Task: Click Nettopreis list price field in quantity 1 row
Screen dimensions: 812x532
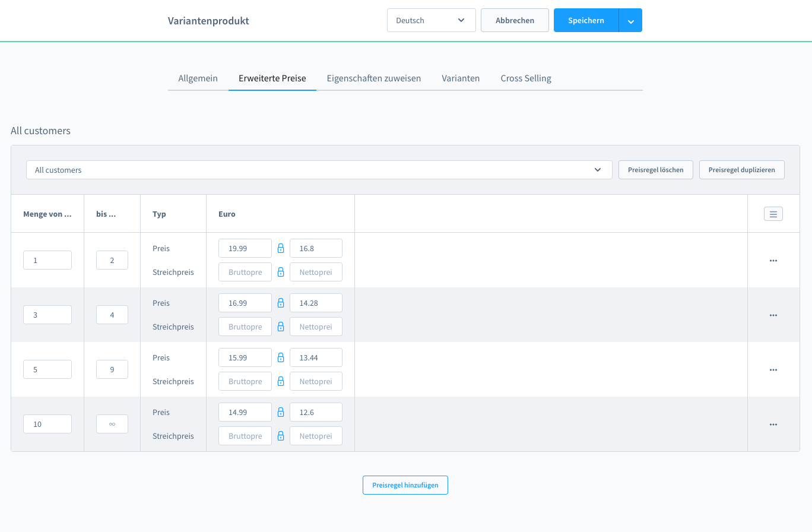Action: pyautogui.click(x=316, y=272)
